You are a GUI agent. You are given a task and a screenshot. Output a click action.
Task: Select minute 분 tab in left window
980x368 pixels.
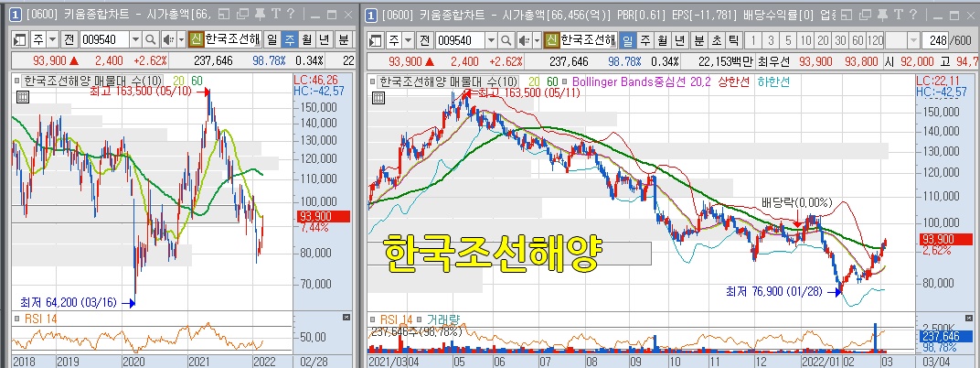[x=344, y=40]
